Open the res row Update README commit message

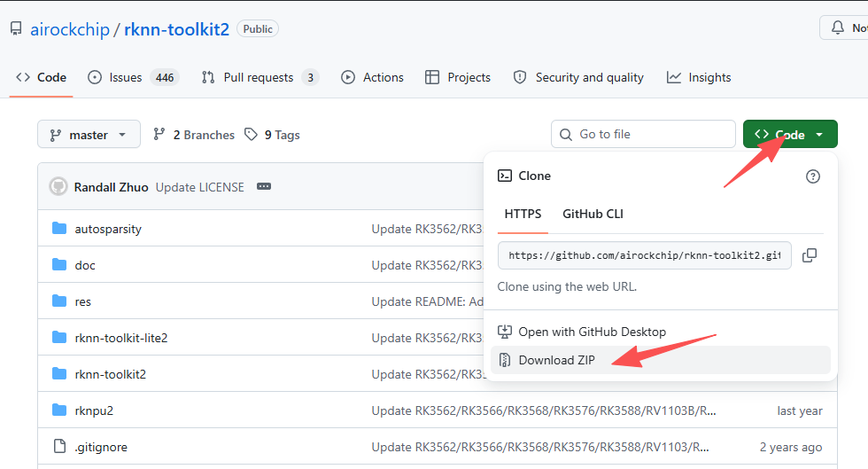427,302
